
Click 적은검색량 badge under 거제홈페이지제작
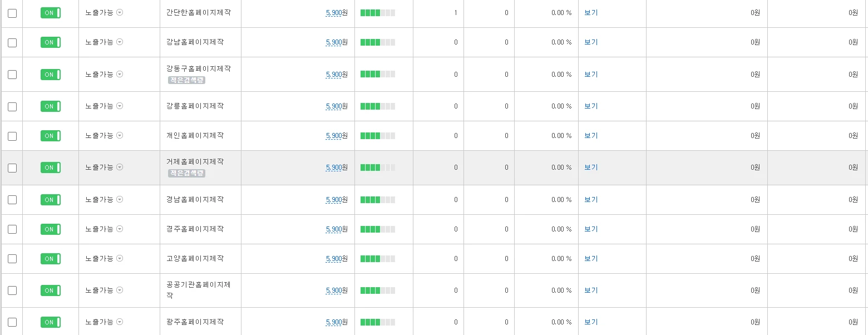(x=187, y=173)
